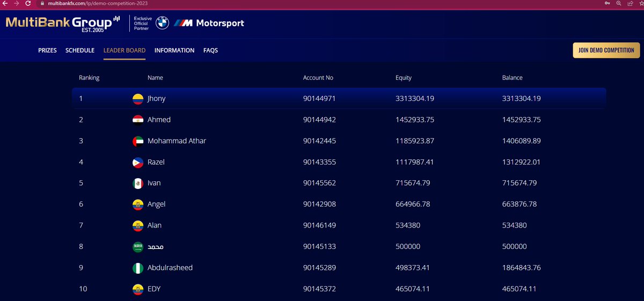This screenshot has height=301, width=644.
Task: Click the BMW M Motorsport logo
Action: tap(209, 23)
